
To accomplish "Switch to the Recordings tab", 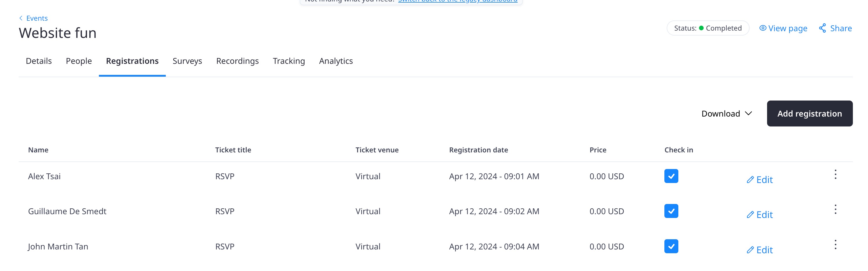I will click(237, 61).
